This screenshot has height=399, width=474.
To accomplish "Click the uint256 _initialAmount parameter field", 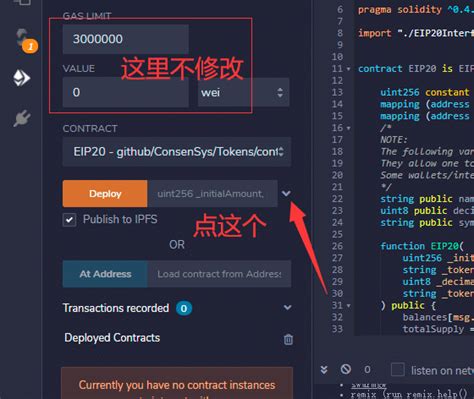I will click(213, 194).
